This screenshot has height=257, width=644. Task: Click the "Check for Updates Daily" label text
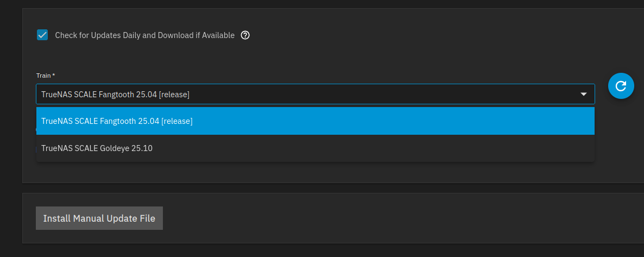[x=144, y=35]
